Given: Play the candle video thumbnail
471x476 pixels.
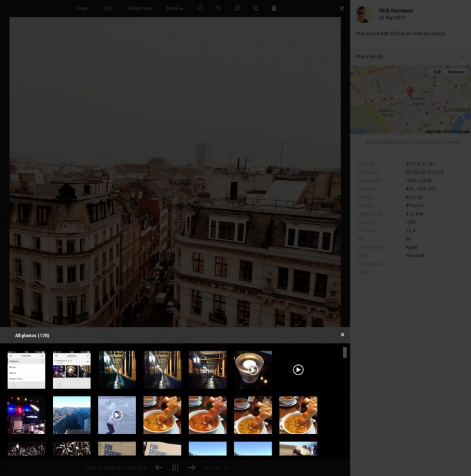Looking at the screenshot, I should tap(253, 369).
